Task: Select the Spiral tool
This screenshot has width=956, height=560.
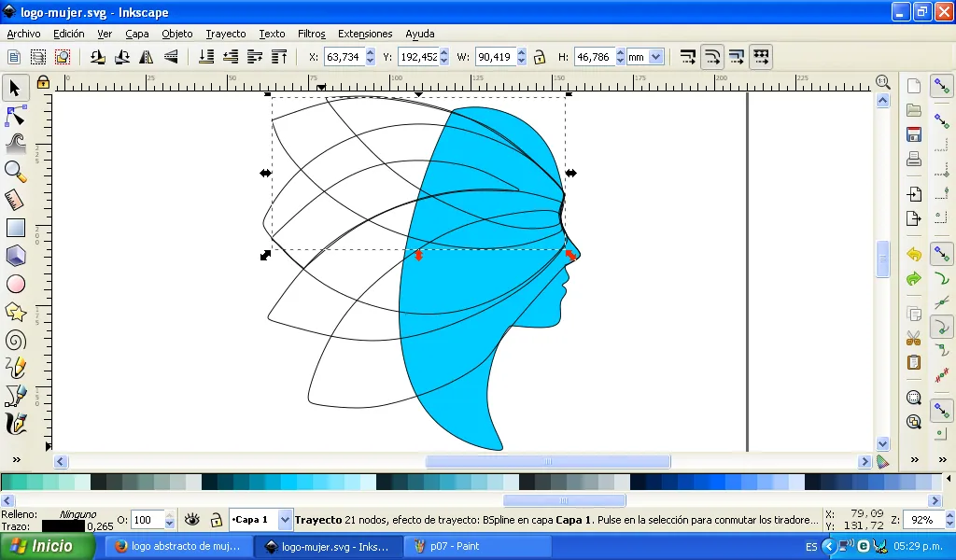Action: click(x=15, y=341)
